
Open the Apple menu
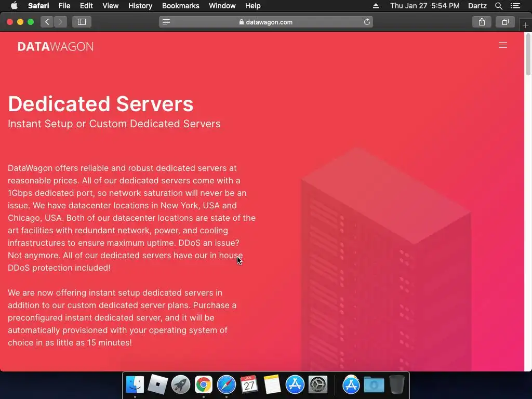point(14,6)
